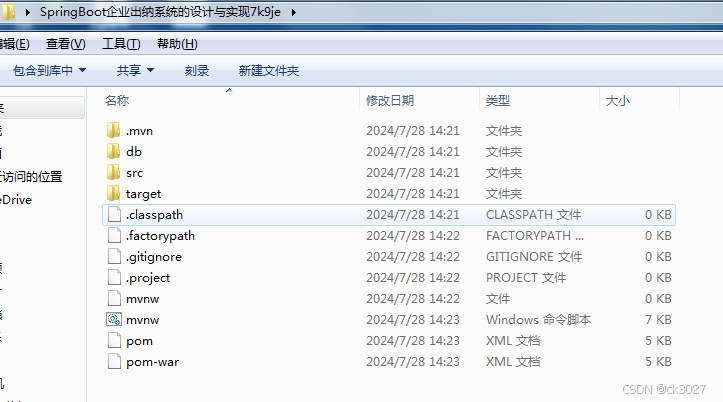
Task: Click the 新建文件夹 button
Action: click(x=269, y=71)
